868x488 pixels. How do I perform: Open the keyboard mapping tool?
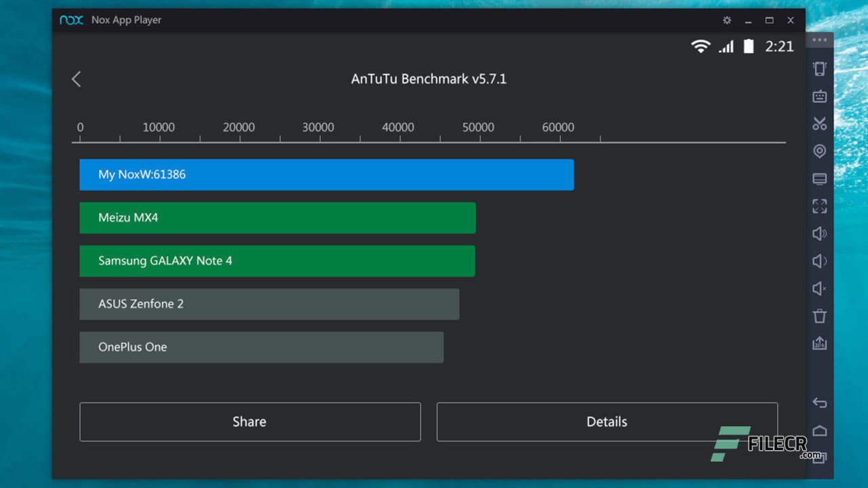(x=819, y=96)
